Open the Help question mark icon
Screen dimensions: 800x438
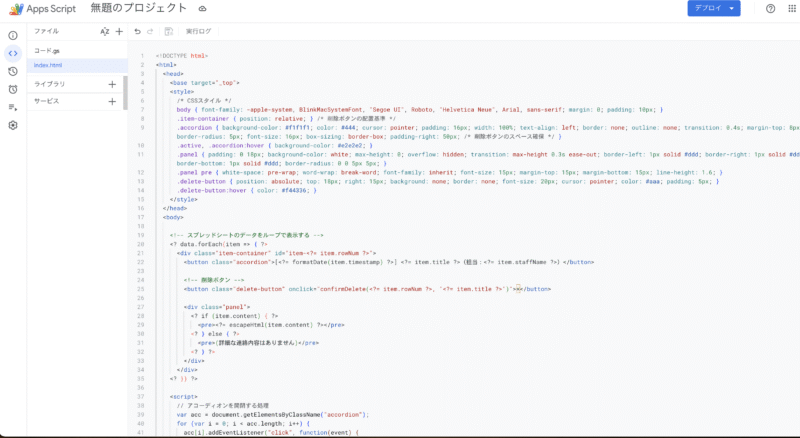click(770, 9)
